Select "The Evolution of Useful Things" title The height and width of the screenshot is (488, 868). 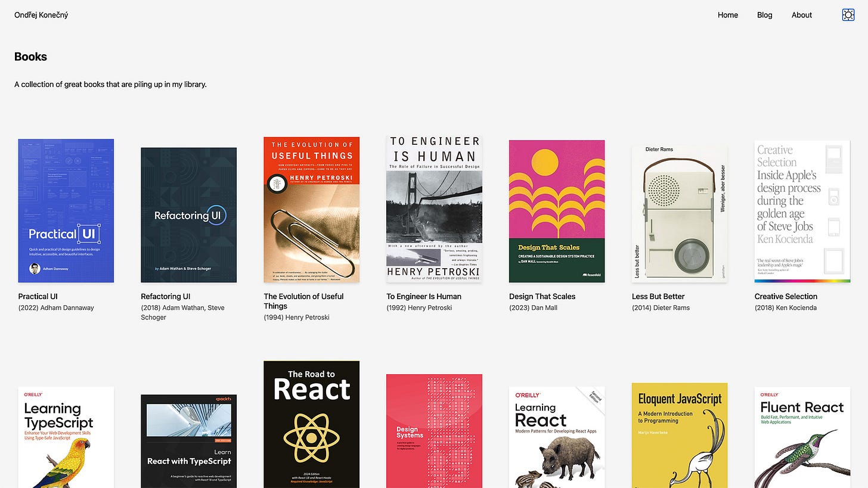304,301
